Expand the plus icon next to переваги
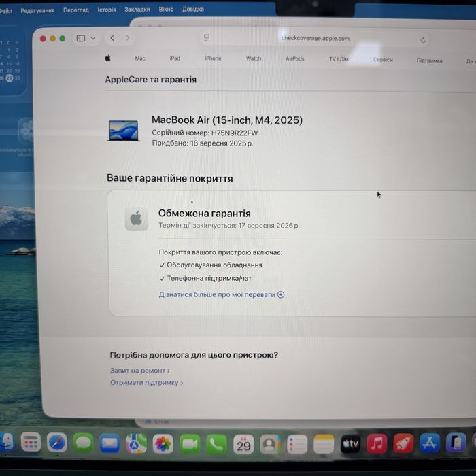The height and width of the screenshot is (476, 476). (281, 294)
